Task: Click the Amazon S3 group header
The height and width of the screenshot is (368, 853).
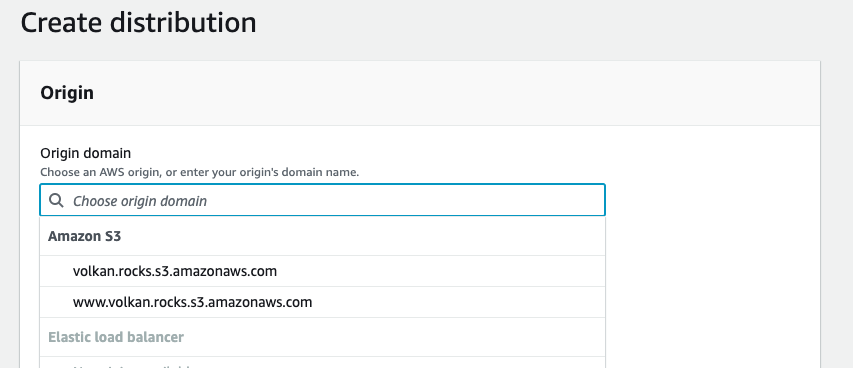Action: (x=84, y=236)
